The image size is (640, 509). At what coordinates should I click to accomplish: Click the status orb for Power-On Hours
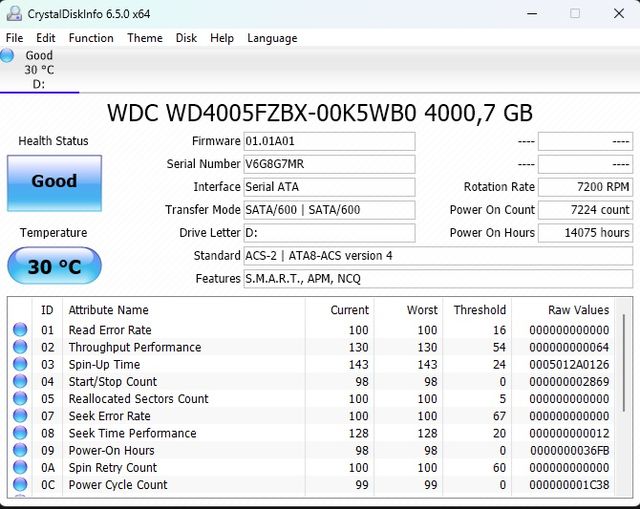(x=20, y=449)
